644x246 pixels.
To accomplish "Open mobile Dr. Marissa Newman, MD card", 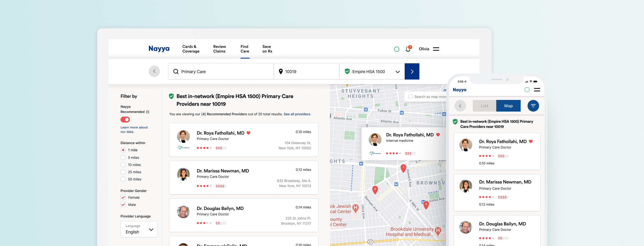I will coord(497,192).
